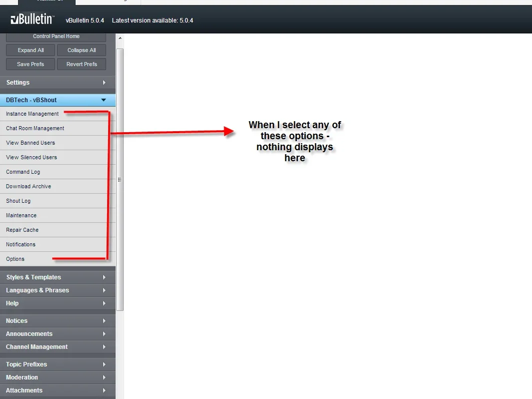Viewport: 532px width, 399px height.
Task: Expand the Announcements section
Action: (x=58, y=334)
